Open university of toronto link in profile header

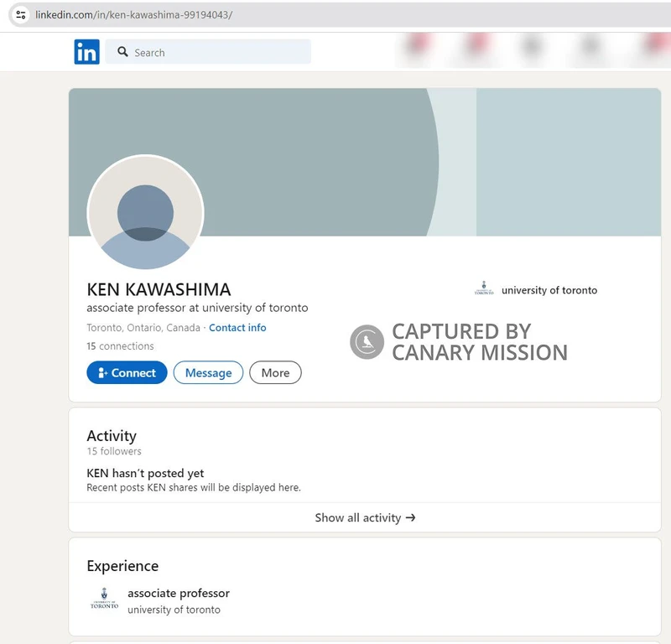[x=549, y=290]
